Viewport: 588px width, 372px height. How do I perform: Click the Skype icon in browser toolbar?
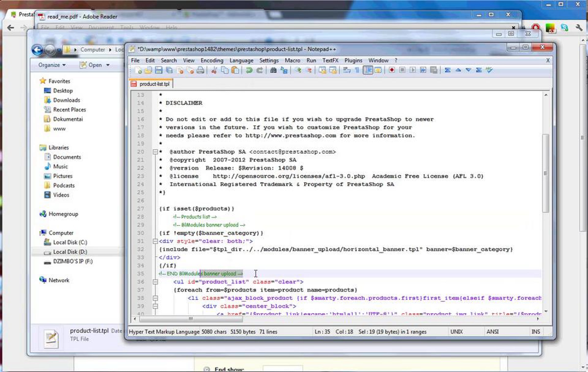pos(564,27)
